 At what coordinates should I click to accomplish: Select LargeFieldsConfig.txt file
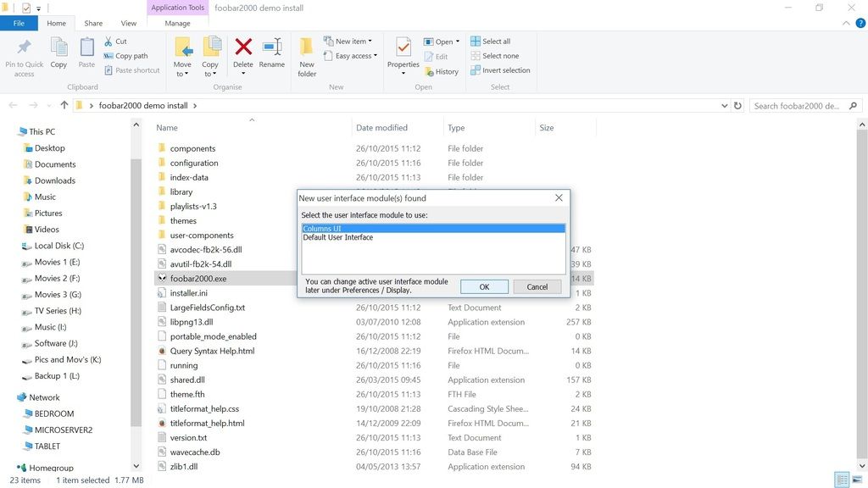(x=208, y=307)
